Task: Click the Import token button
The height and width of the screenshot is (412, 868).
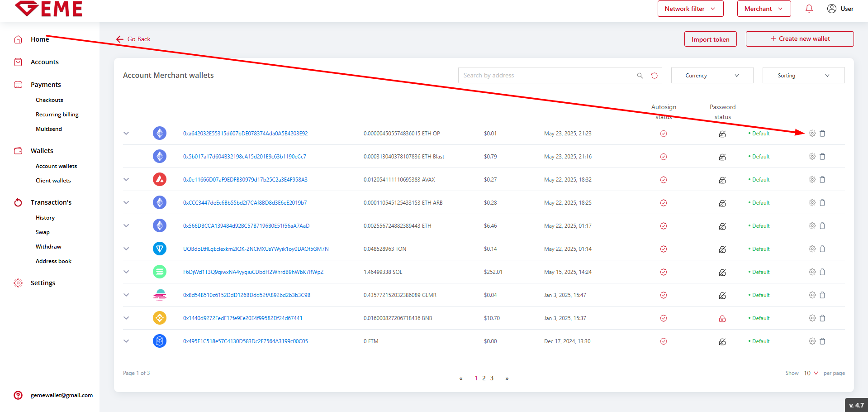Action: (710, 39)
